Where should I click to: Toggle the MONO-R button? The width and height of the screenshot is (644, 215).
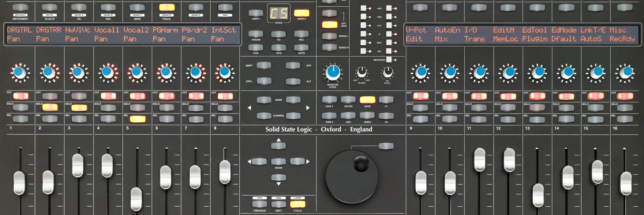[x=330, y=48]
